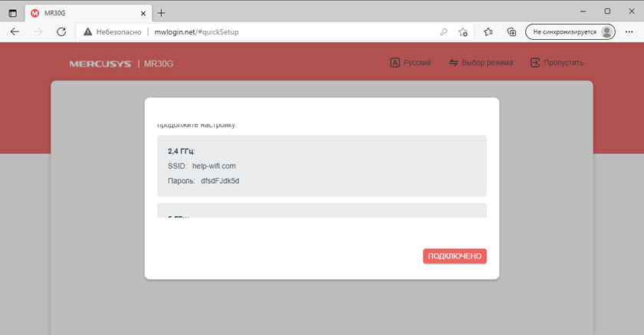Reload the page with the refresh icon
Image resolution: width=644 pixels, height=335 pixels.
pos(61,31)
